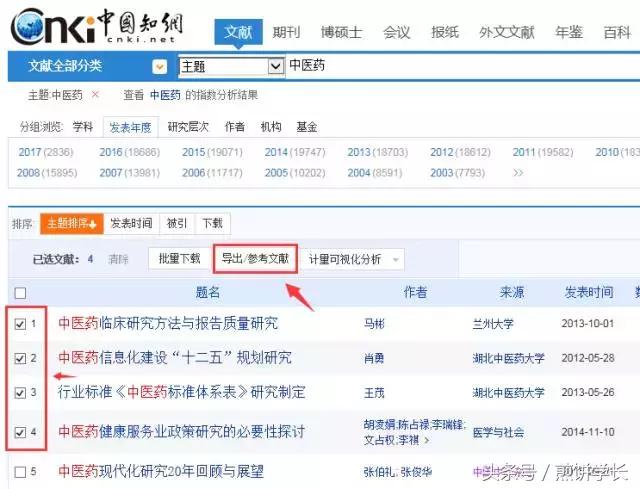Group results by 作者
This screenshot has width=640, height=489.
point(235,127)
